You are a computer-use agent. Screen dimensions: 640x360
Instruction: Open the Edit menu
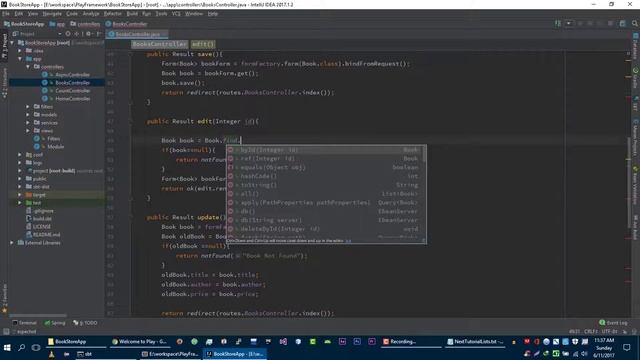pos(19,13)
